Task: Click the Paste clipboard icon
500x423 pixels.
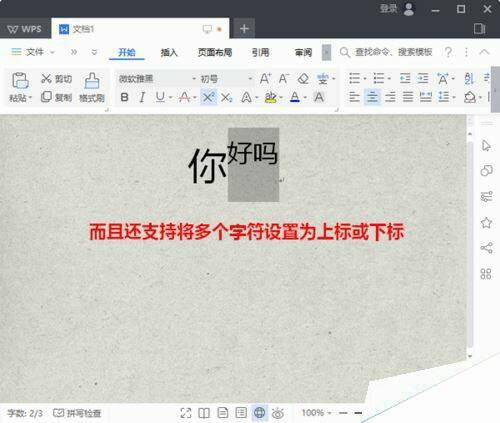Action: point(20,81)
